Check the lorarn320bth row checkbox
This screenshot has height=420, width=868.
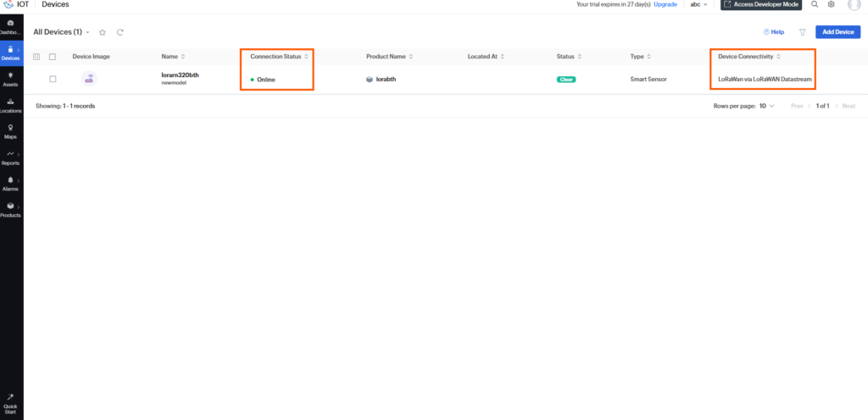53,79
